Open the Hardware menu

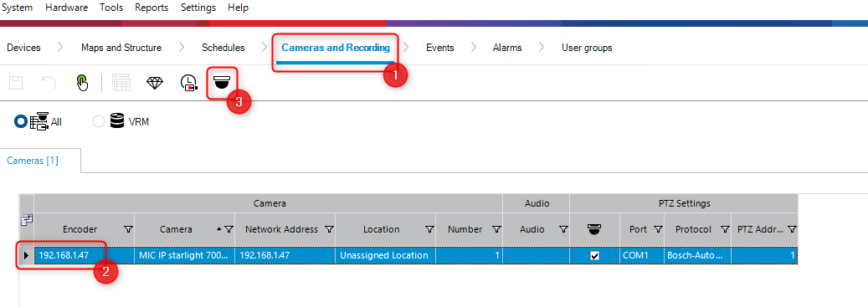point(65,8)
